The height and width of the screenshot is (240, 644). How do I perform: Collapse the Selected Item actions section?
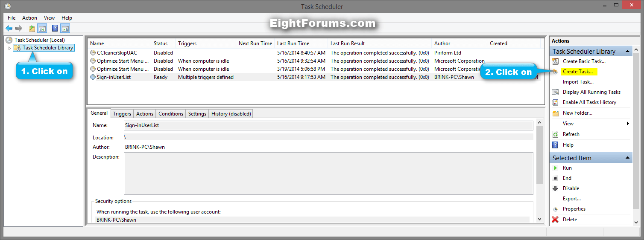[x=628, y=158]
